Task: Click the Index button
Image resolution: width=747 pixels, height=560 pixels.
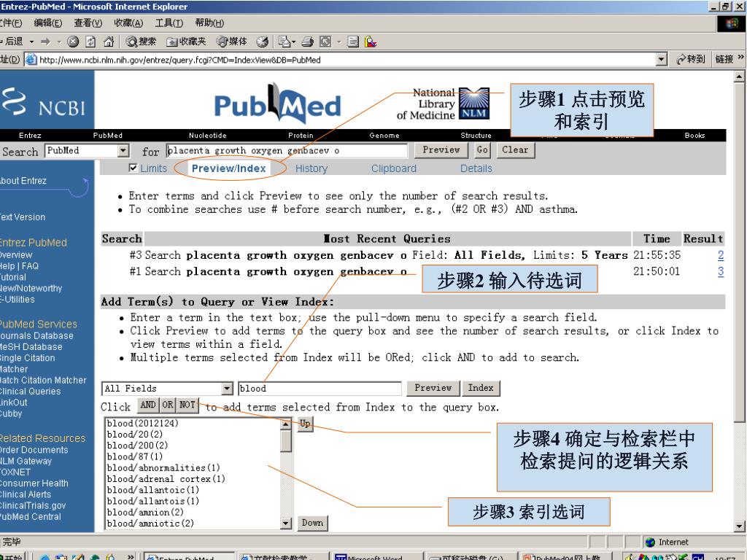Action: click(480, 388)
